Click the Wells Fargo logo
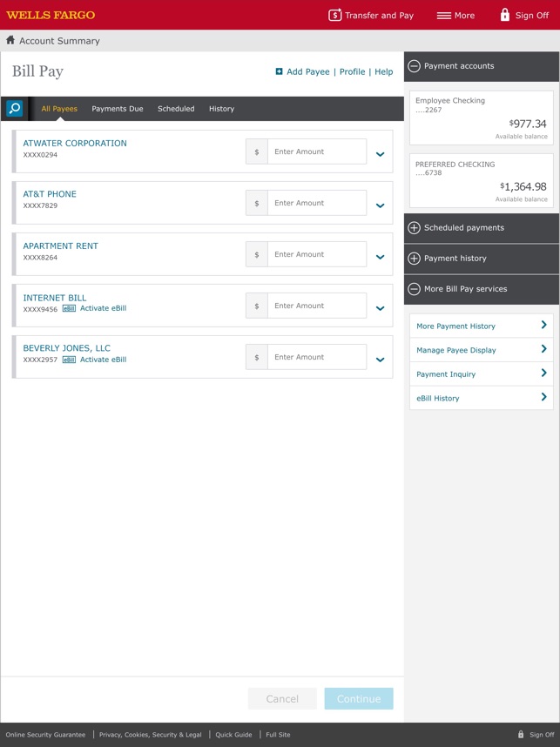 pos(51,15)
